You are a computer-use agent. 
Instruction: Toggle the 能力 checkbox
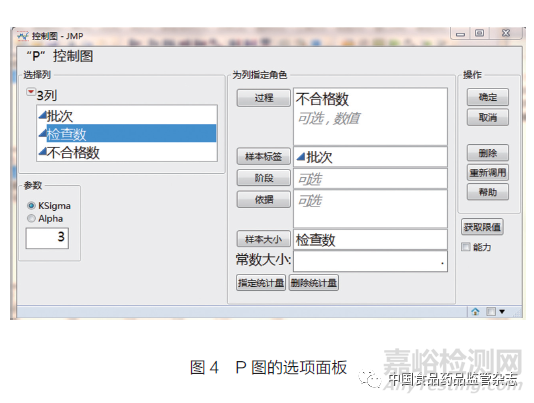[466, 247]
